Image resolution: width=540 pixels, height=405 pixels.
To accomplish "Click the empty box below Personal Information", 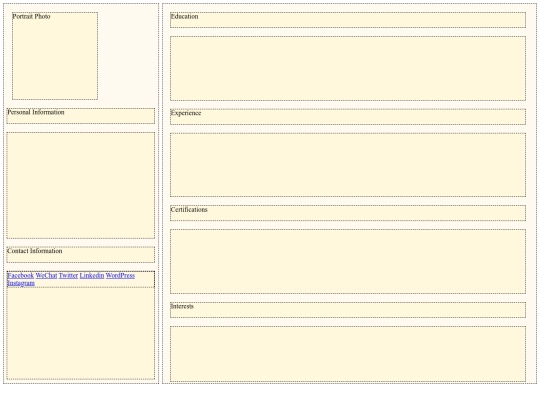I will tap(81, 185).
